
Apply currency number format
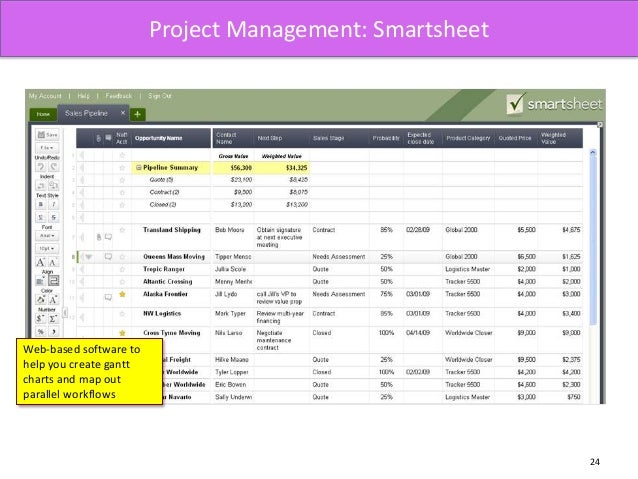click(41, 319)
